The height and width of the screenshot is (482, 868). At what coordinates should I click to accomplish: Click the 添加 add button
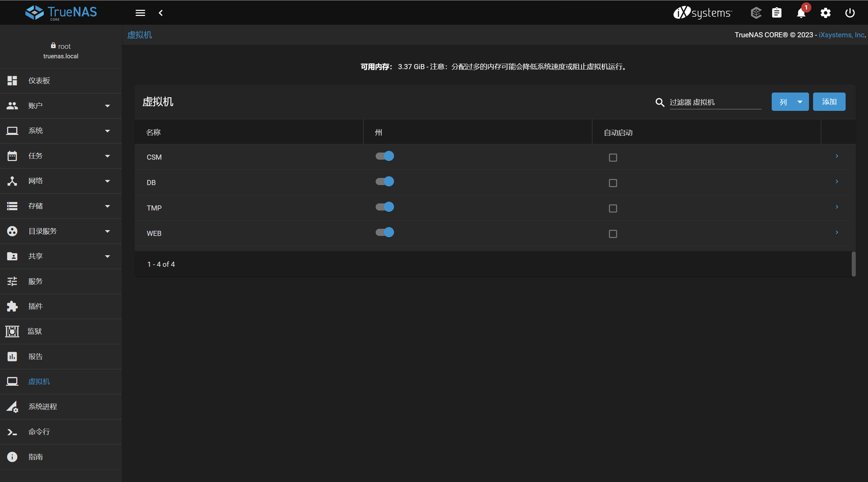829,102
